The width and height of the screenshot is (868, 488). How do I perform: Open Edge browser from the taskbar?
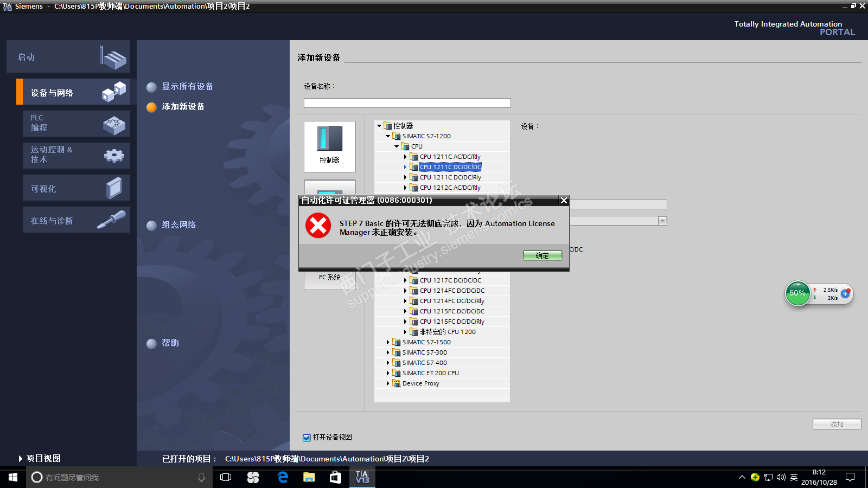[x=283, y=477]
